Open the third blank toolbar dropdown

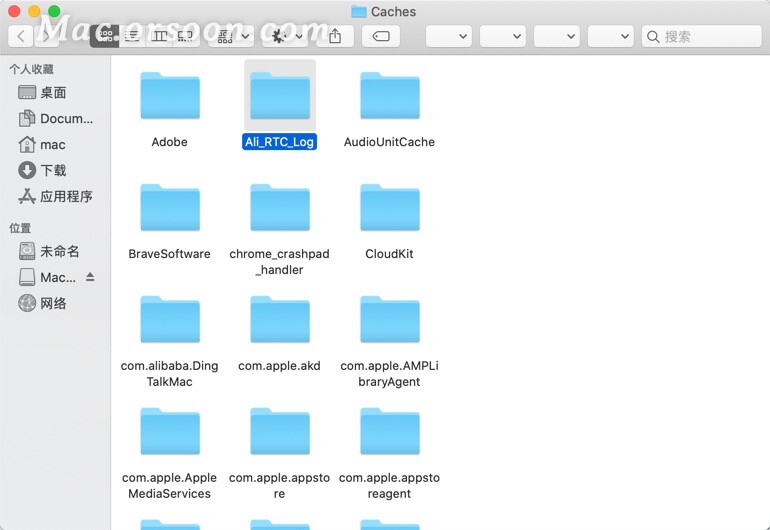click(x=557, y=36)
